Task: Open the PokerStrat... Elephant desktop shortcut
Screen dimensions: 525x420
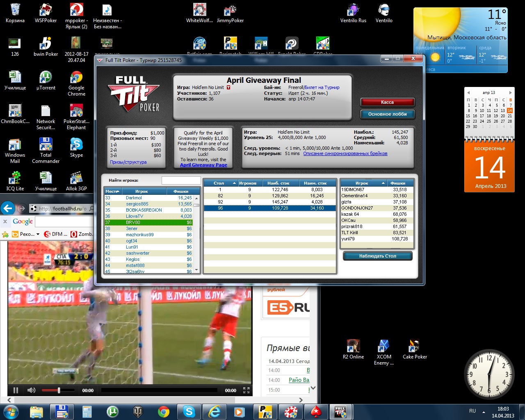Action: (76, 117)
